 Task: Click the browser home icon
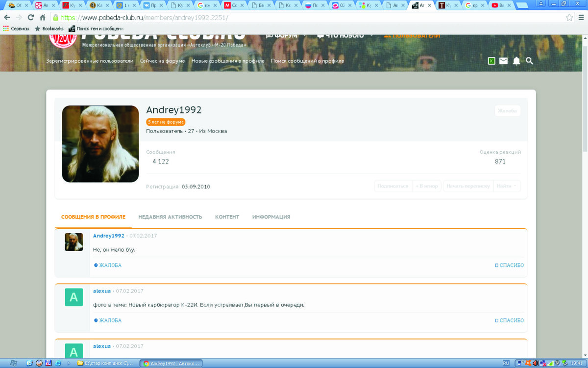43,17
